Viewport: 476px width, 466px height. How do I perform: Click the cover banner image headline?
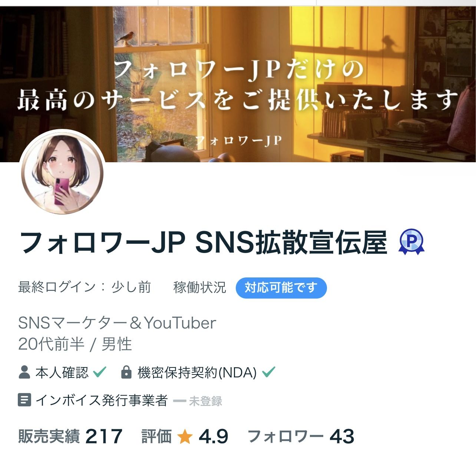click(238, 86)
